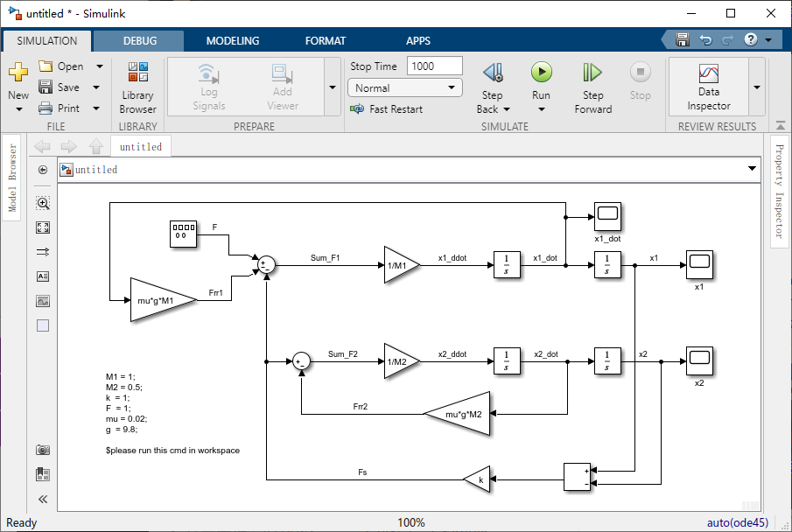Run the simulation with the green play button
The height and width of the screenshot is (532, 792).
541,72
